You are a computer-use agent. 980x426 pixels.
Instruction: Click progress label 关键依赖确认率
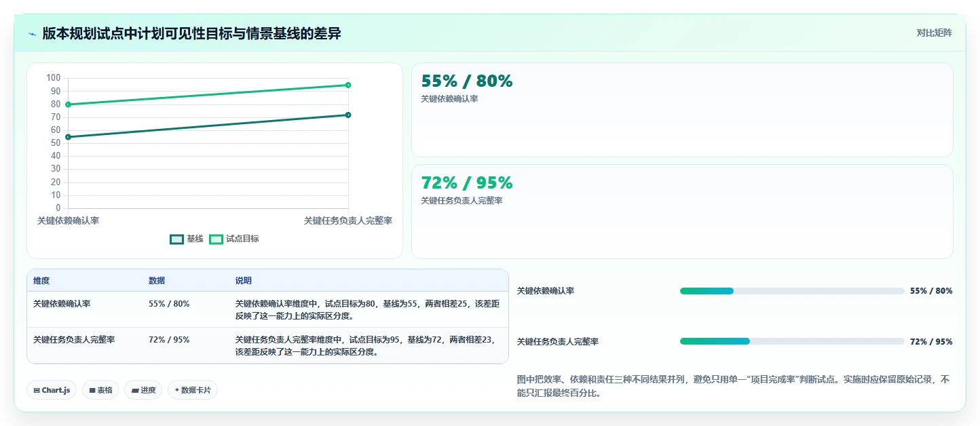point(546,291)
